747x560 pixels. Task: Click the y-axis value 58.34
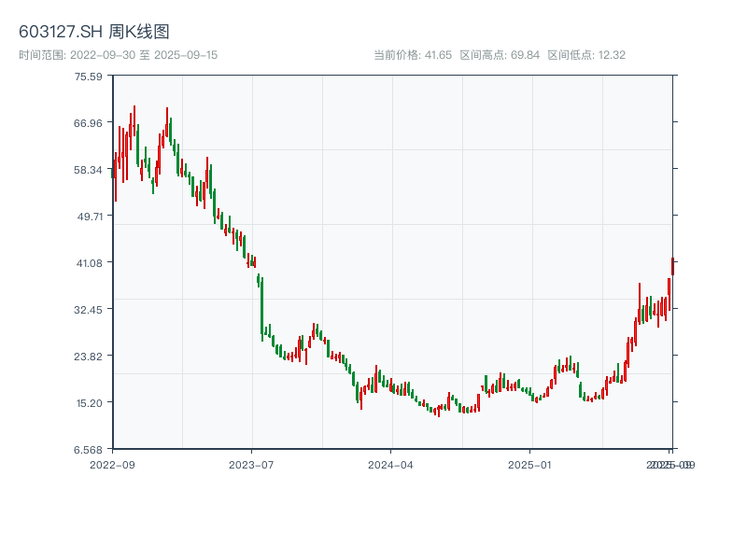click(88, 170)
